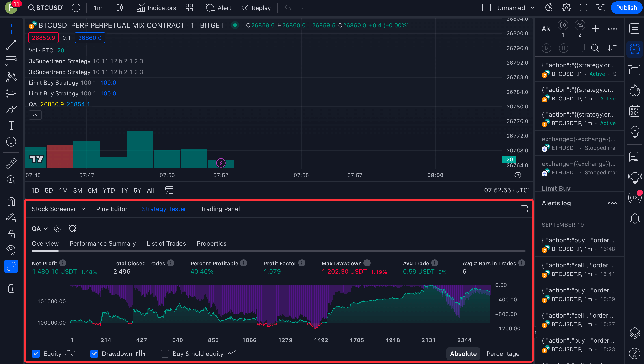Image resolution: width=644 pixels, height=364 pixels.
Task: Collapse the indicator legend chevron
Action: click(35, 115)
